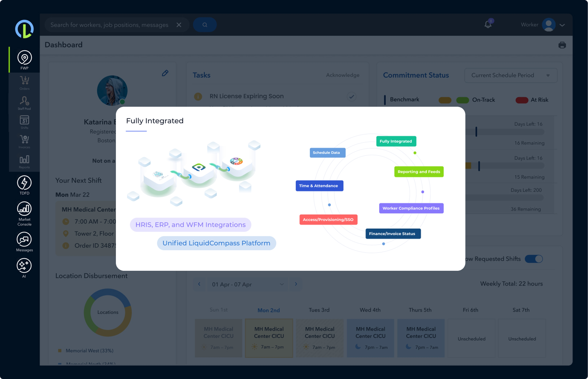588x379 pixels.
Task: Click the red At Risk legend swatch
Action: click(x=522, y=100)
